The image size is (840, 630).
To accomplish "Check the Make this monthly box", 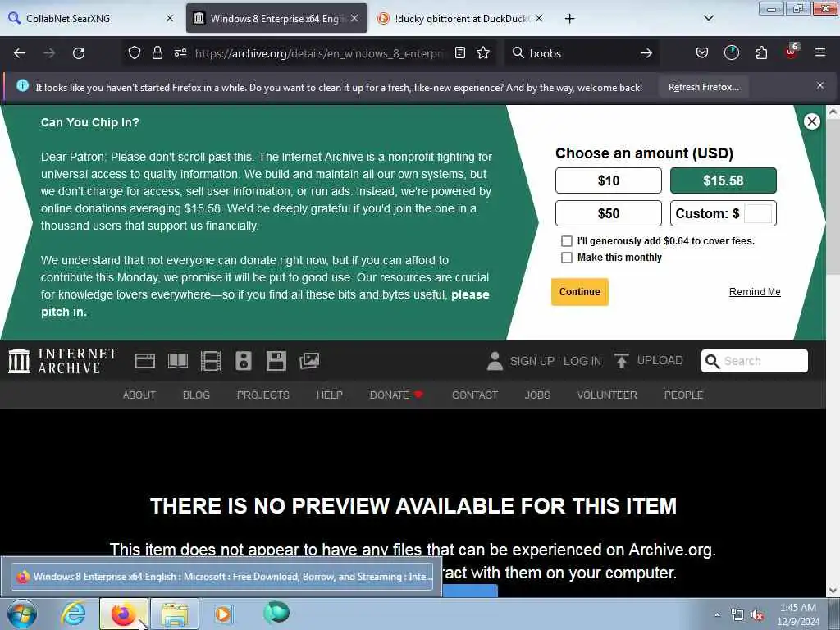I will 566,258.
